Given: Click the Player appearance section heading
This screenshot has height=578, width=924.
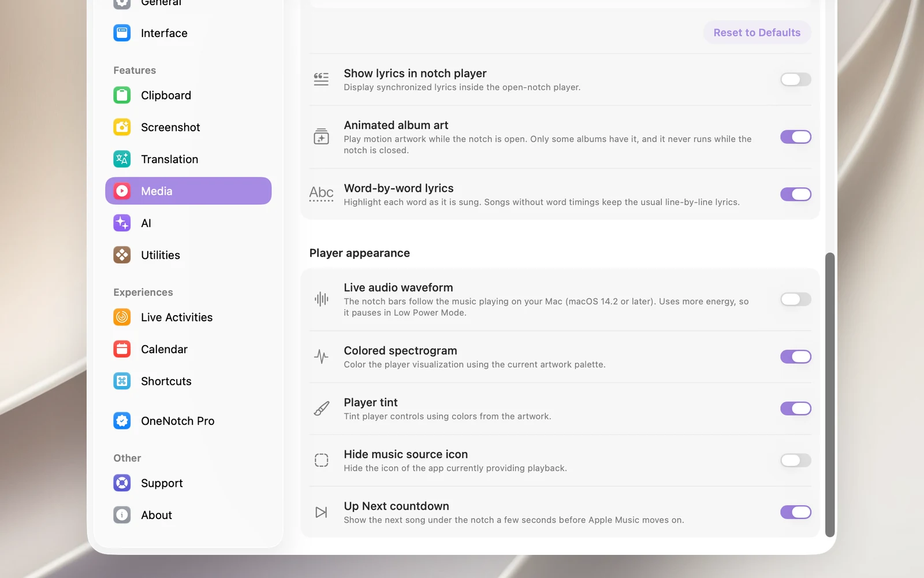Looking at the screenshot, I should (x=360, y=253).
